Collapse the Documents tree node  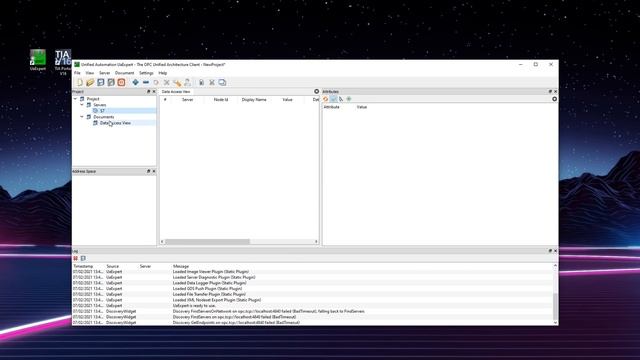tap(82, 117)
